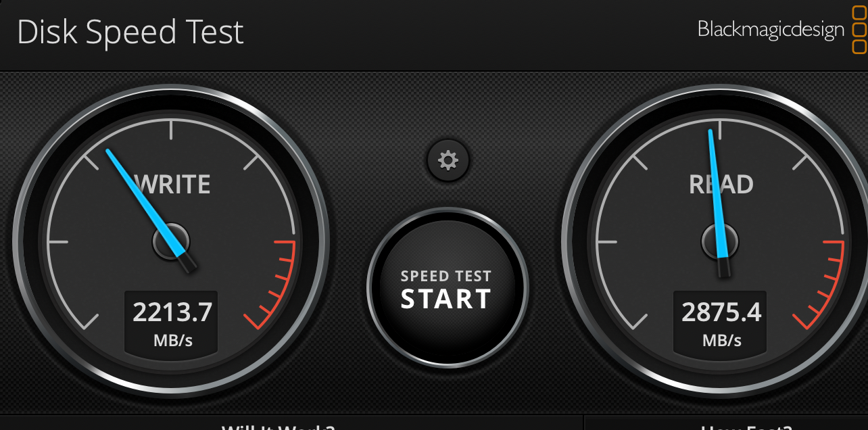Click the MB/s unit under write speed
Screen dimensions: 868x430
pos(172,340)
